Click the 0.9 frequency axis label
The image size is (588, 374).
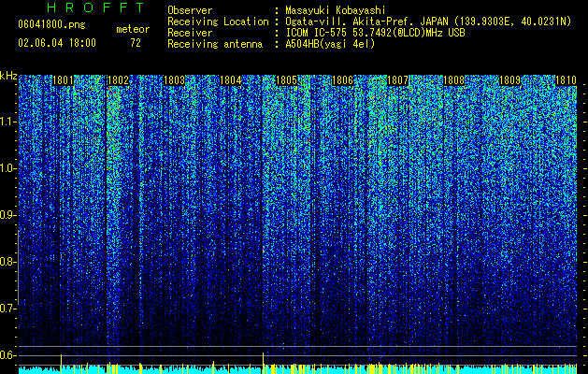[x=8, y=215]
